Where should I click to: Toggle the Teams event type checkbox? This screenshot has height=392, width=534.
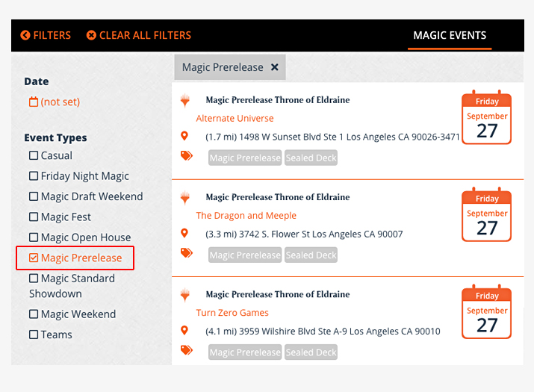pos(34,334)
